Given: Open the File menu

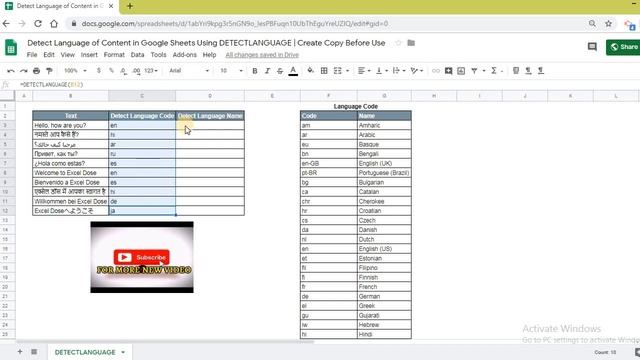Looking at the screenshot, I should click(32, 55).
